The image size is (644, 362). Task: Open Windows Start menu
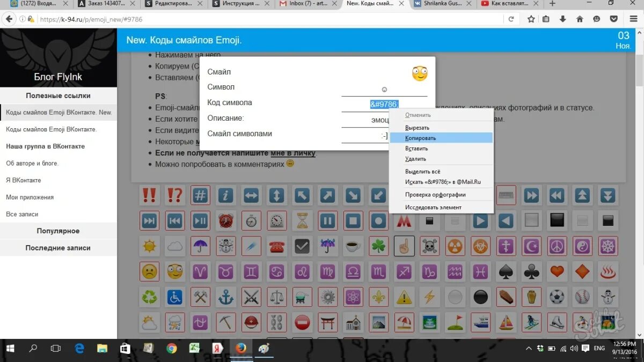[10, 349]
